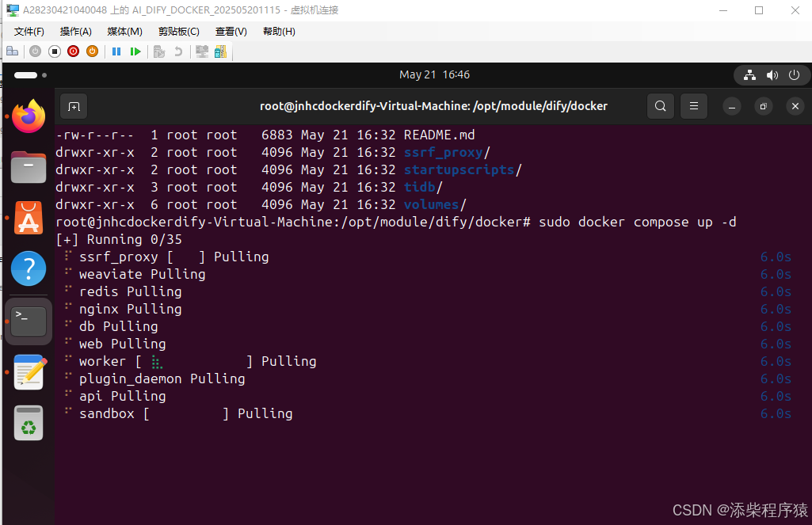The image size is (812, 525).
Task: Minimize the Ubuntu terminal window
Action: [x=732, y=107]
